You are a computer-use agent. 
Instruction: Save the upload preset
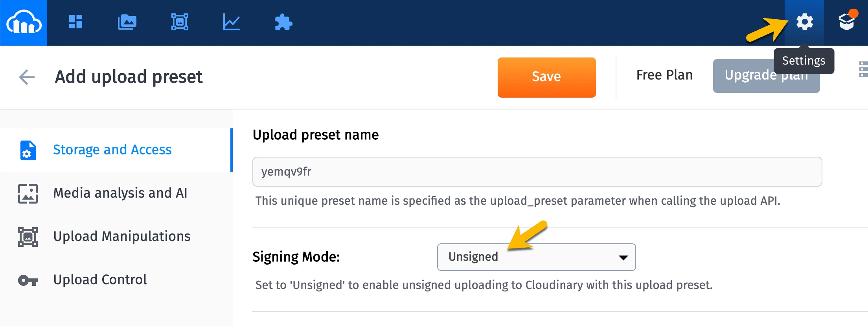click(x=546, y=77)
